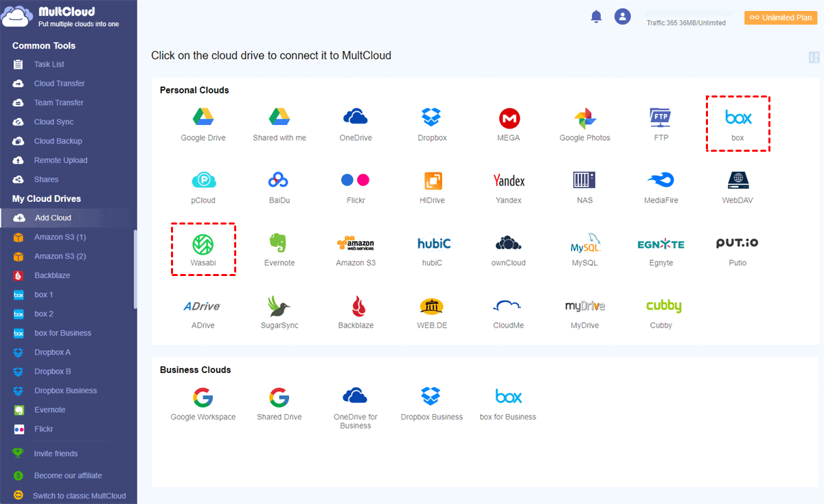Connect hubiC cloud
Screen dimensions: 824x504
[434, 250]
